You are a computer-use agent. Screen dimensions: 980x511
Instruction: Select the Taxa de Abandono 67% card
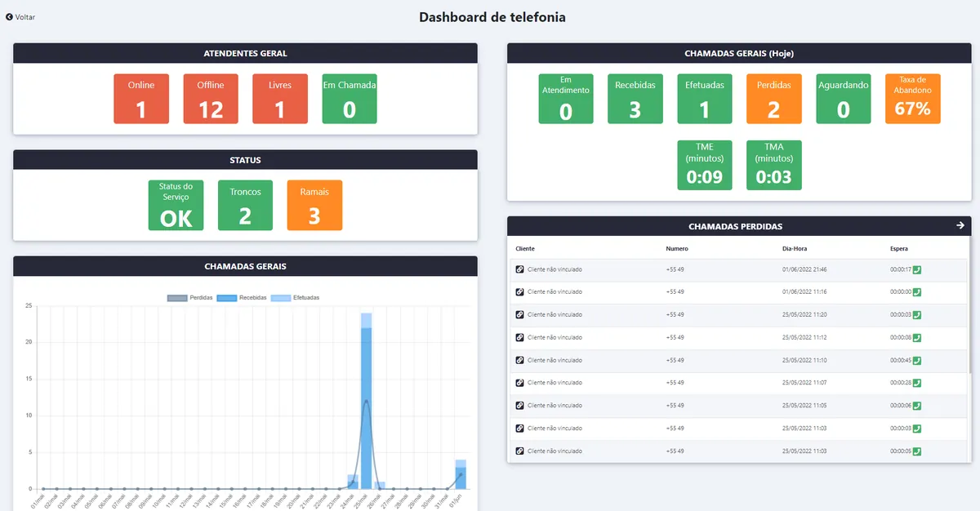[913, 99]
